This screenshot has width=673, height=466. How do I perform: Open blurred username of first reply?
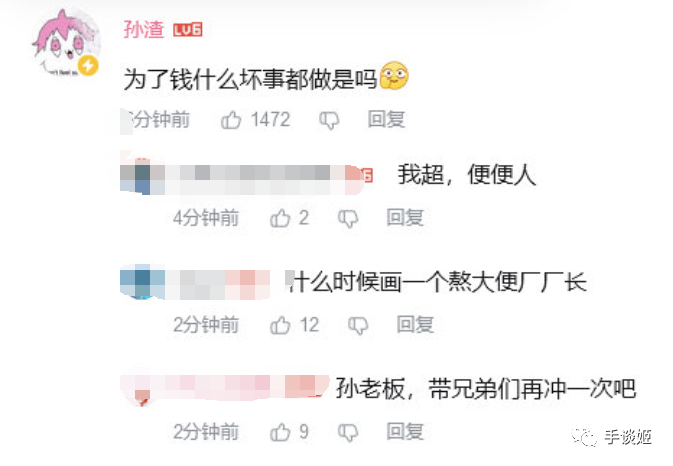[242, 179]
